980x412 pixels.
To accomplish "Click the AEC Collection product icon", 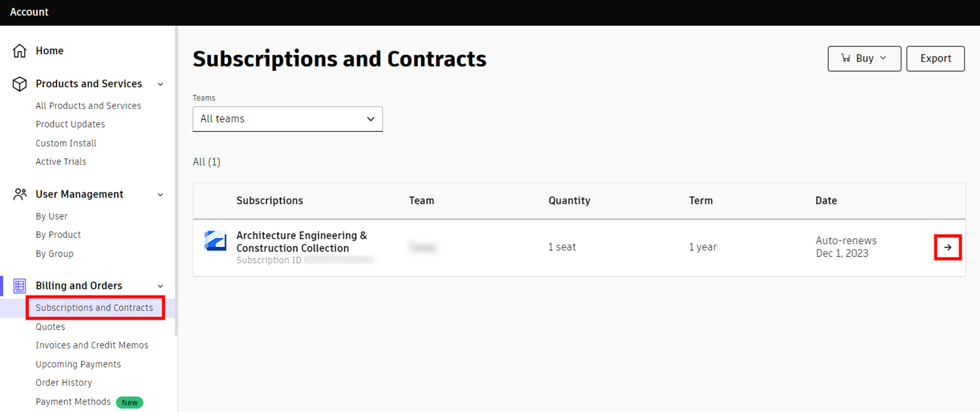I will 215,241.
